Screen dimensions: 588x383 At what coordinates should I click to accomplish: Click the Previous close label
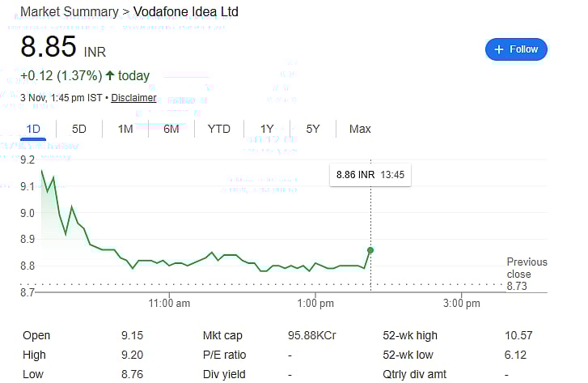(x=527, y=268)
